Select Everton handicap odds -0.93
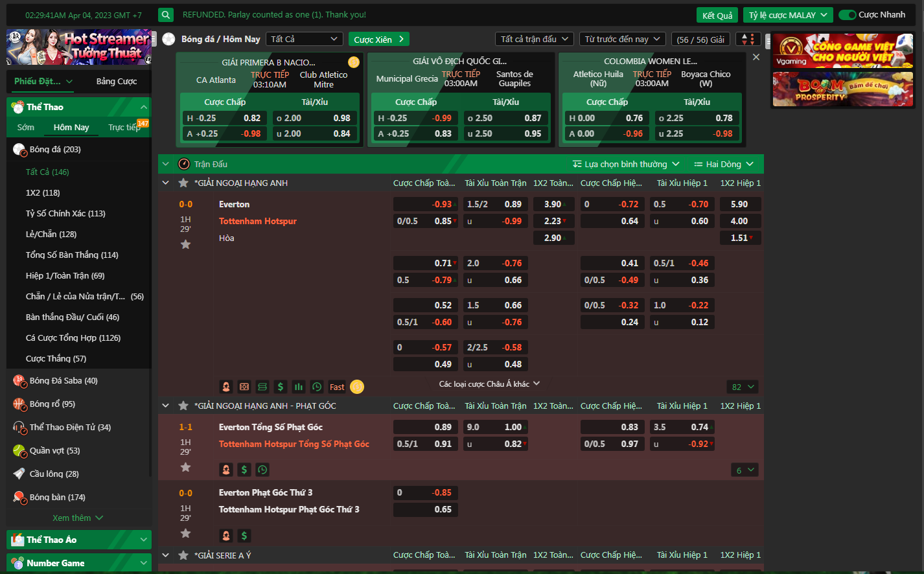924x574 pixels. (x=426, y=204)
